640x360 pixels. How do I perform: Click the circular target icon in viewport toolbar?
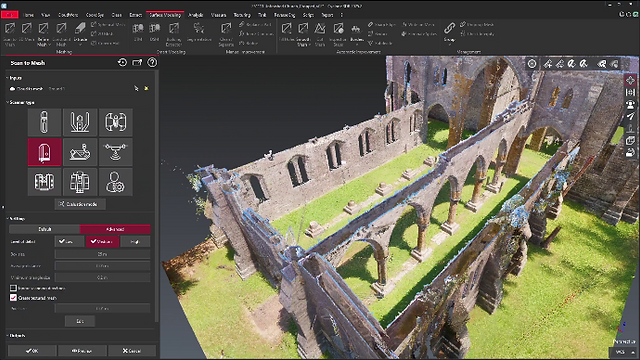532,64
